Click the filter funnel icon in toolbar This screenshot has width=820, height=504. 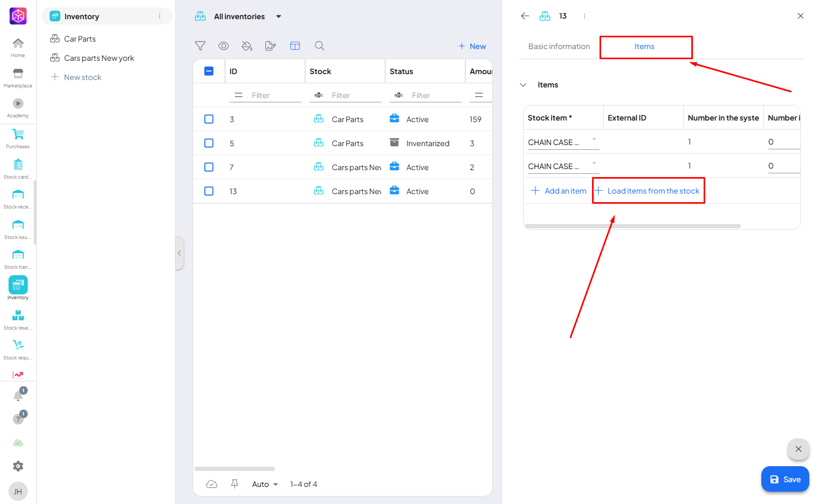pos(200,46)
